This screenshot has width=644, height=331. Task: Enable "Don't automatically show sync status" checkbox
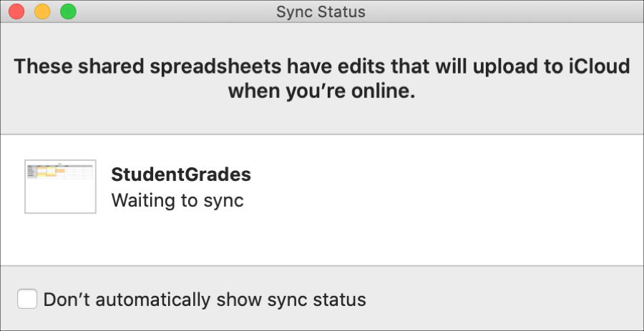tap(27, 299)
